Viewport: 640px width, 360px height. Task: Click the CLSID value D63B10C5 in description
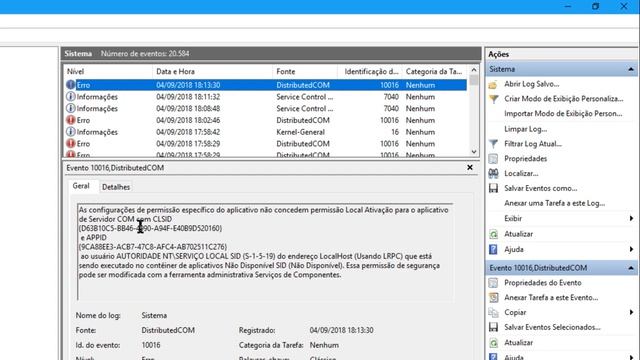150,228
